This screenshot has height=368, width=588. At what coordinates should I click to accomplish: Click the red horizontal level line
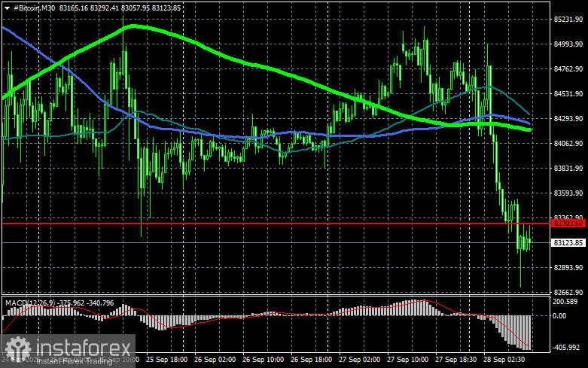coord(276,224)
